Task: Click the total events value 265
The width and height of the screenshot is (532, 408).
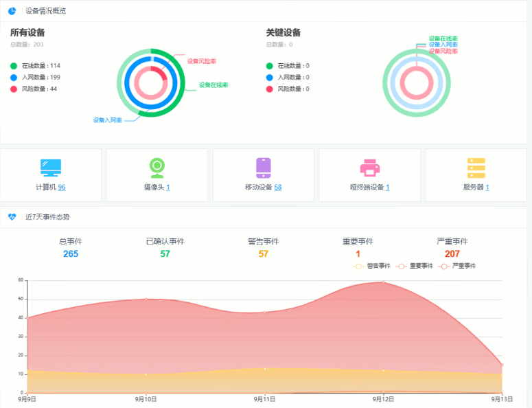Action: [x=71, y=254]
